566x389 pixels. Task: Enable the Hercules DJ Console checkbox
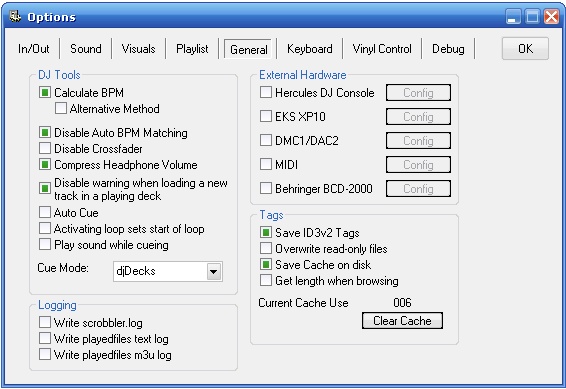266,92
